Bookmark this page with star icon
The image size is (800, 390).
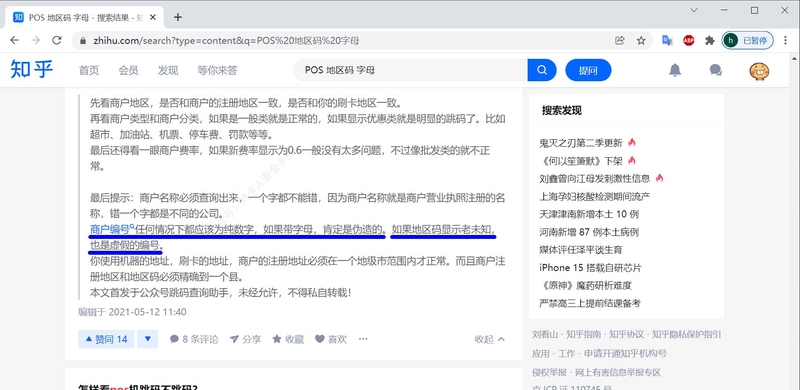point(641,40)
